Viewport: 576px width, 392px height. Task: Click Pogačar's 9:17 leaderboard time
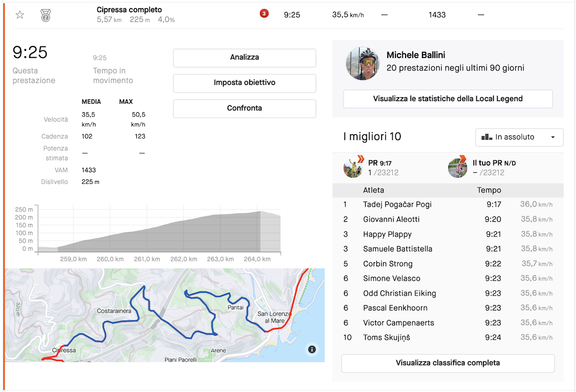[x=493, y=204]
